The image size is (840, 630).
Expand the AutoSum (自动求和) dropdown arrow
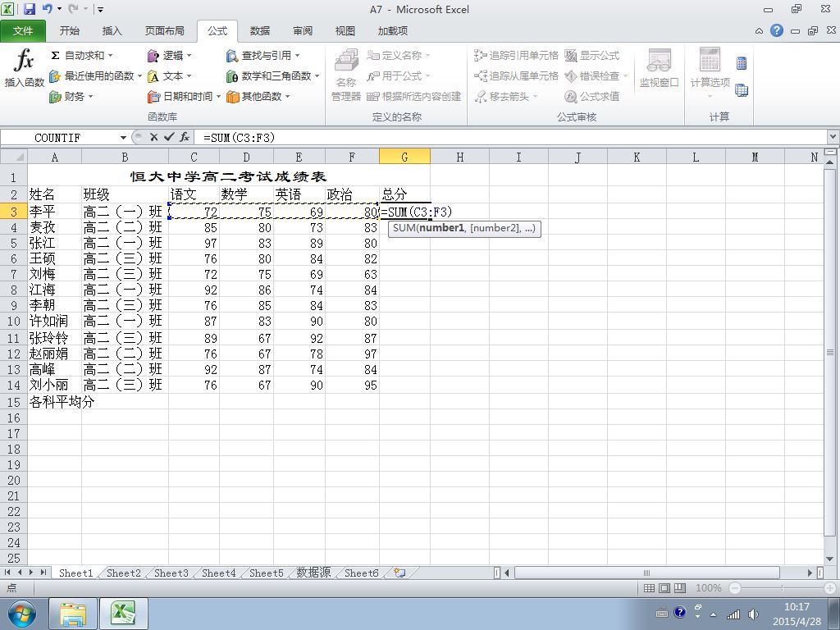pos(111,56)
